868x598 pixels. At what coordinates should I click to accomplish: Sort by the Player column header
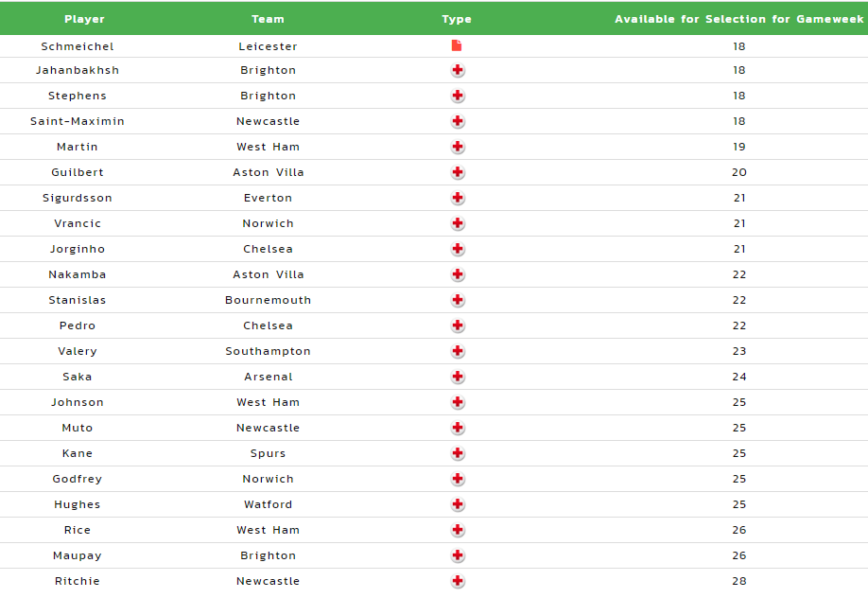coord(84,19)
